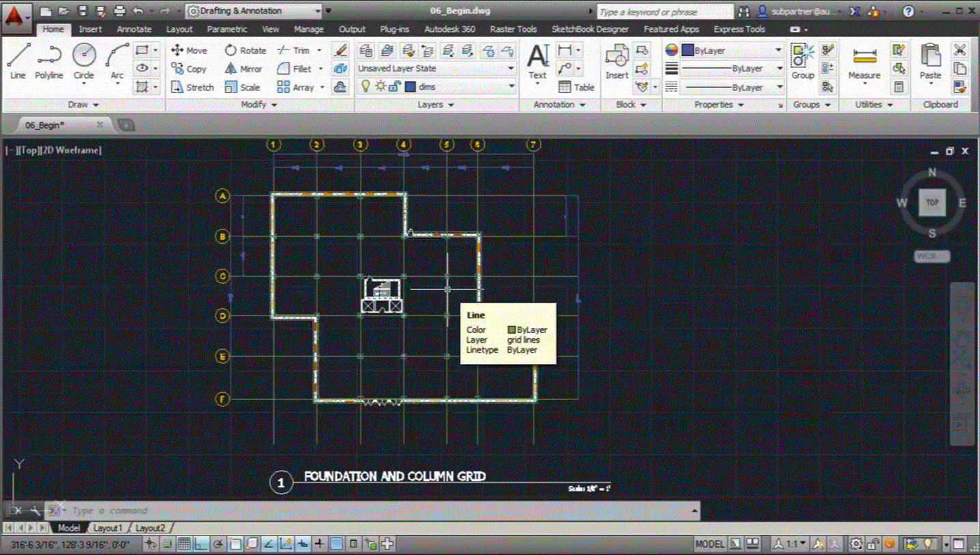Click the Fillet tool
Screen dimensions: 980x555
295,69
